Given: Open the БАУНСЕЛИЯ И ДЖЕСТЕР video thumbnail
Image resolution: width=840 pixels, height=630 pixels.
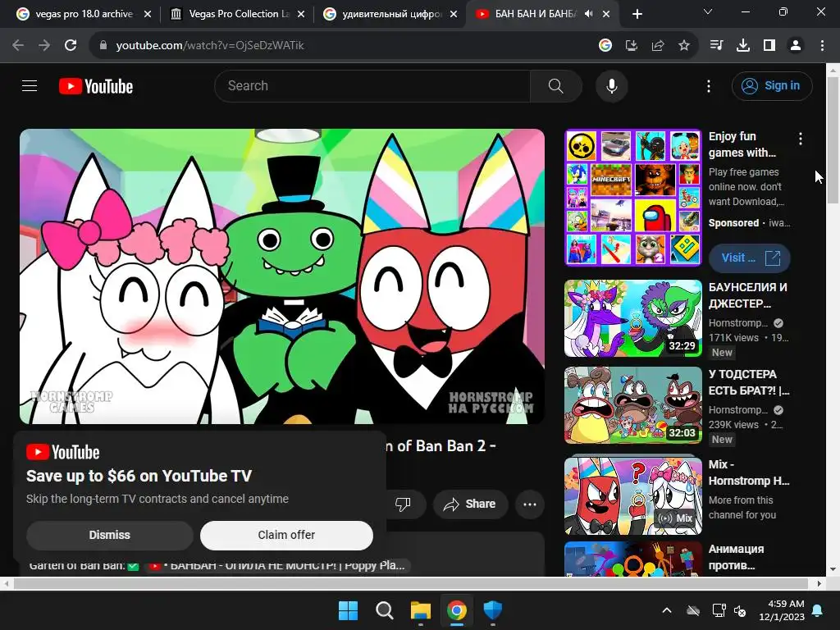Looking at the screenshot, I should [633, 318].
